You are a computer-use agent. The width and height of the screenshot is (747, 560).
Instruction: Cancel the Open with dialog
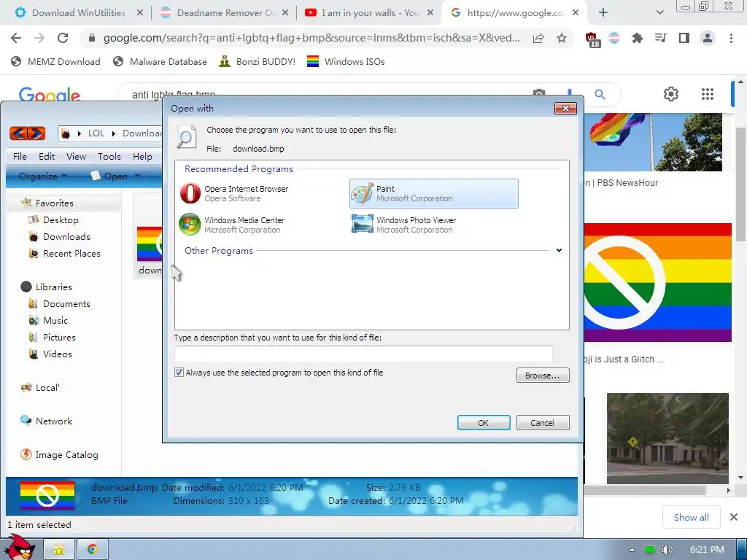pos(543,422)
